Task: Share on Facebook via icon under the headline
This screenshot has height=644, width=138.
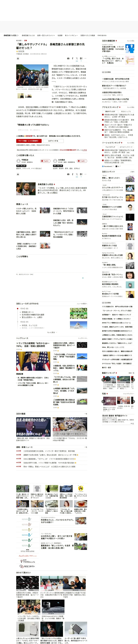Action: point(73,58)
